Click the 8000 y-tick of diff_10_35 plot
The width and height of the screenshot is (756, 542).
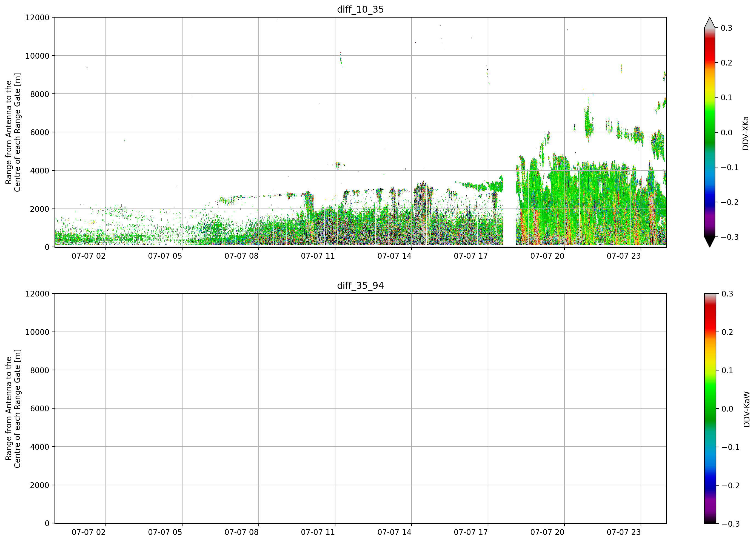click(x=40, y=94)
